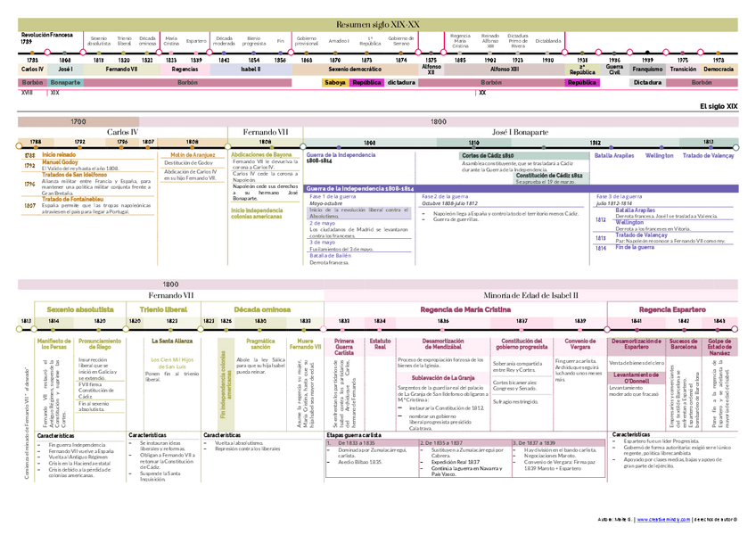Click the 'Regencia de María Cristina' heading

tap(465, 309)
